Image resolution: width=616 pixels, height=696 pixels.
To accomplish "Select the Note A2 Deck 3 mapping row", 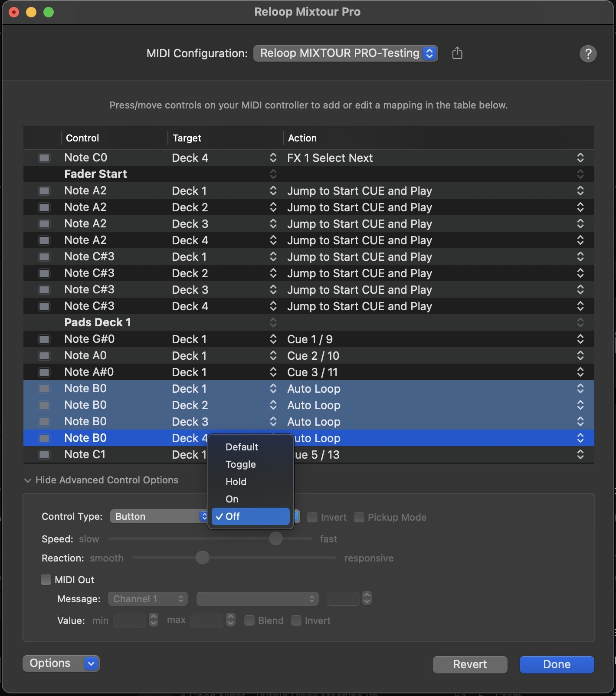I will click(217, 224).
